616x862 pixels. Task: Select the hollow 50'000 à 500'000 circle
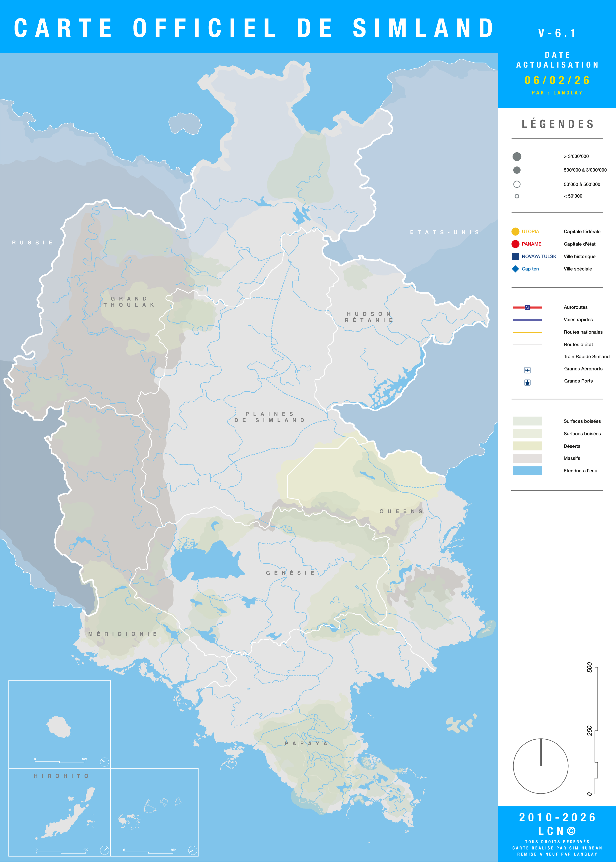tap(517, 184)
